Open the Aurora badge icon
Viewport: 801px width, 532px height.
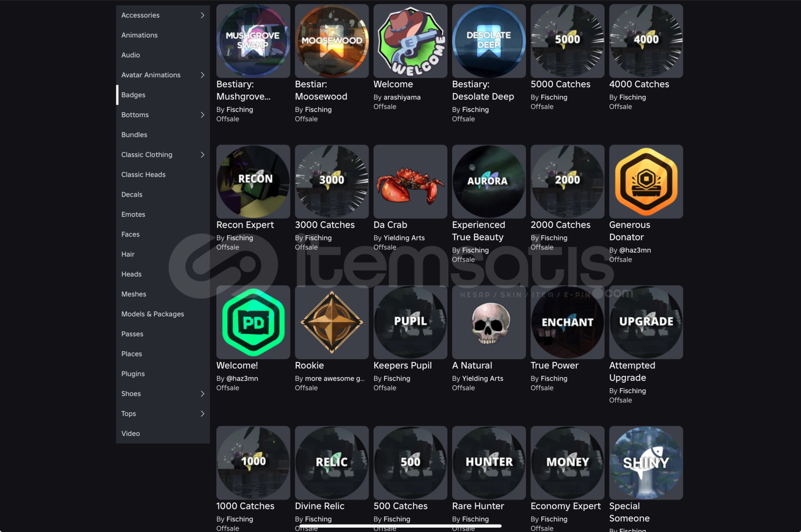(489, 182)
